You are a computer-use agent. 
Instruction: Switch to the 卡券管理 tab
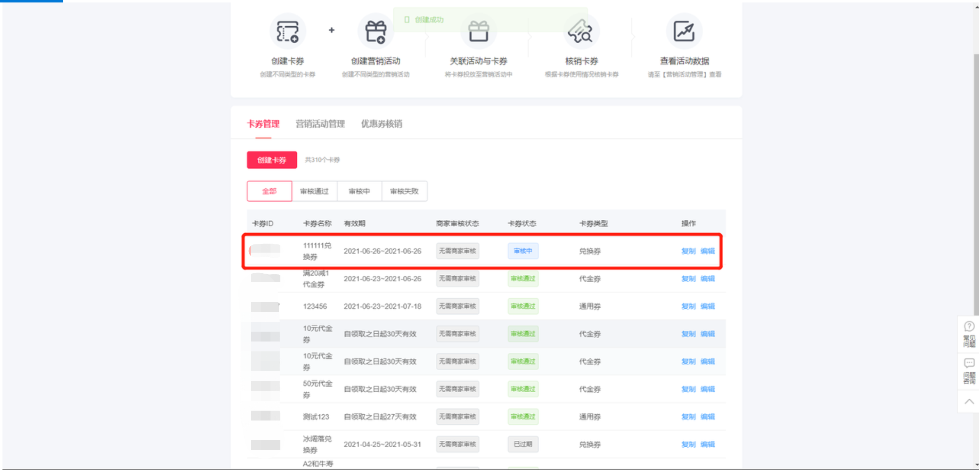(x=263, y=124)
